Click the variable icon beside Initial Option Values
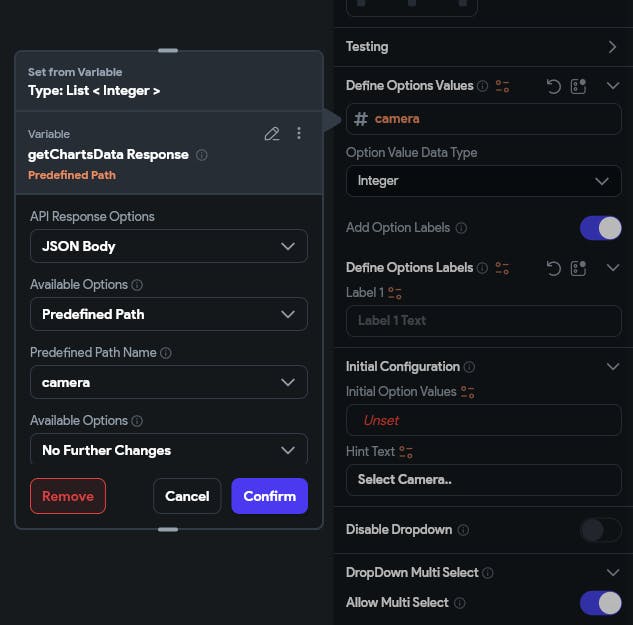 (467, 392)
